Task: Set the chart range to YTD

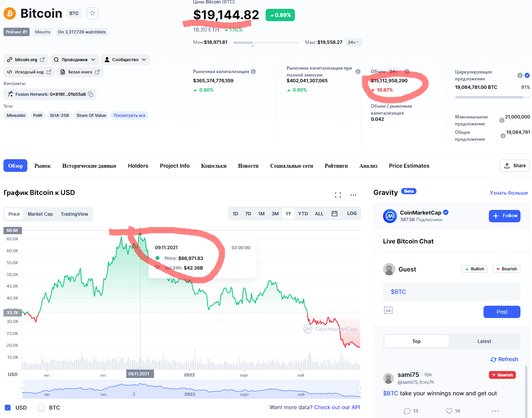Action: pyautogui.click(x=303, y=213)
